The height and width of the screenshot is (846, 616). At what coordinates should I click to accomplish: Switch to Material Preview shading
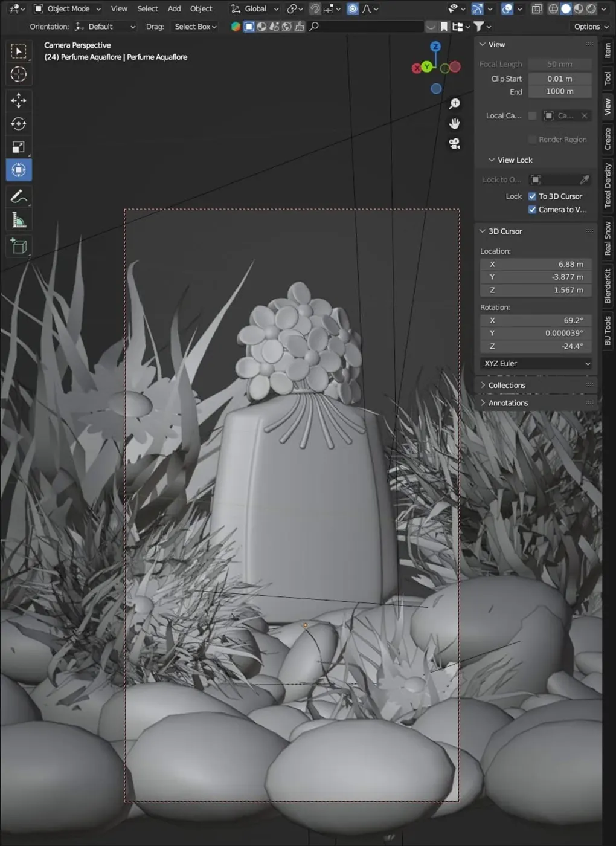(x=579, y=9)
